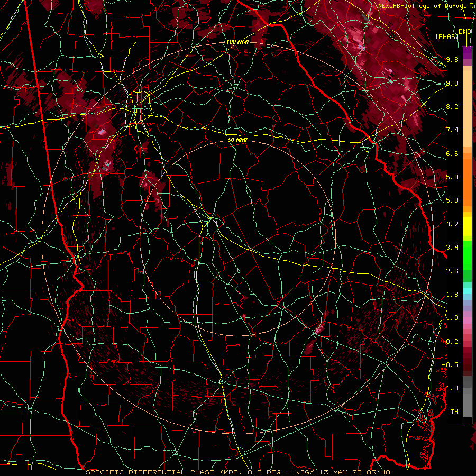The height and width of the screenshot is (476, 476).
Task: Click the 3.4 legend label
Action: 452,248
